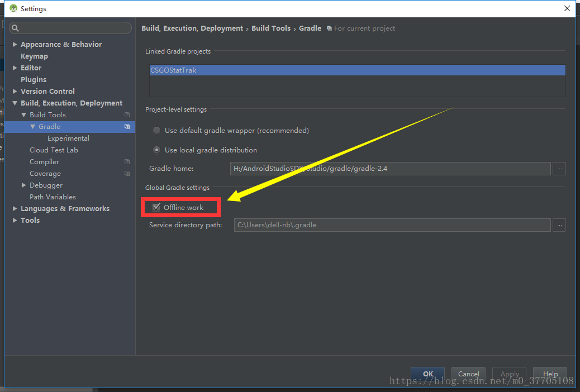Collapse the Build Tools node arrow
The image size is (580, 392).
(x=23, y=115)
